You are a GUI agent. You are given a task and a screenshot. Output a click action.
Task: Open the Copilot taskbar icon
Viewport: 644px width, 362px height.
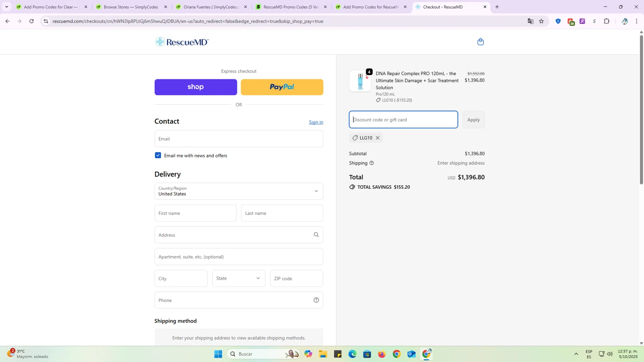308,354
